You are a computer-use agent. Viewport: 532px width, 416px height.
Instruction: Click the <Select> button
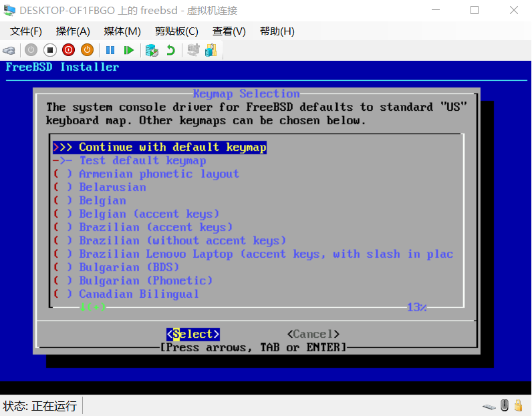[x=193, y=335]
